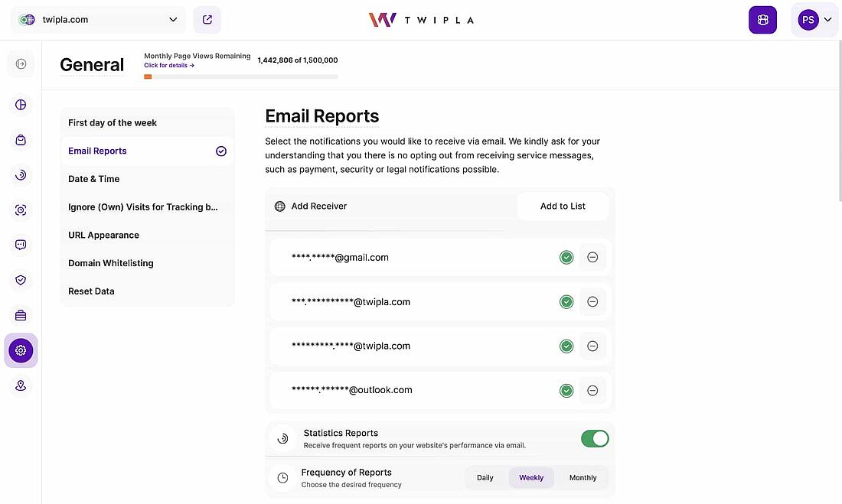Screen dimensions: 842x504
Task: Click the General page heading
Action: coord(92,65)
